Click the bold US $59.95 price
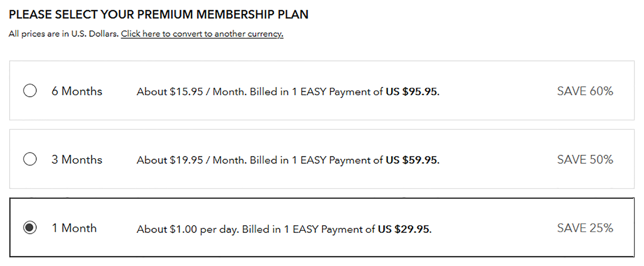 412,160
